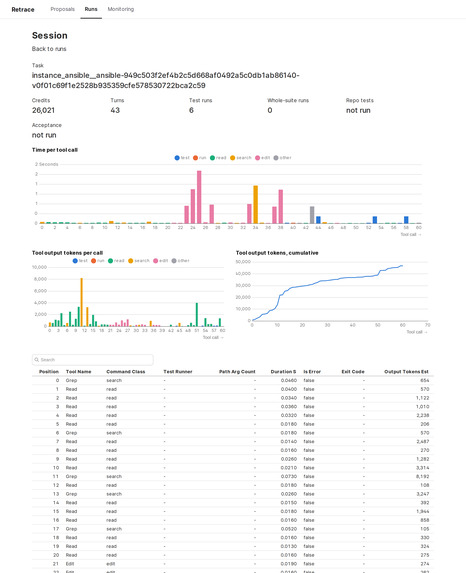Click the tall orange search bar in Time chart
The image size is (466, 573).
[x=255, y=204]
